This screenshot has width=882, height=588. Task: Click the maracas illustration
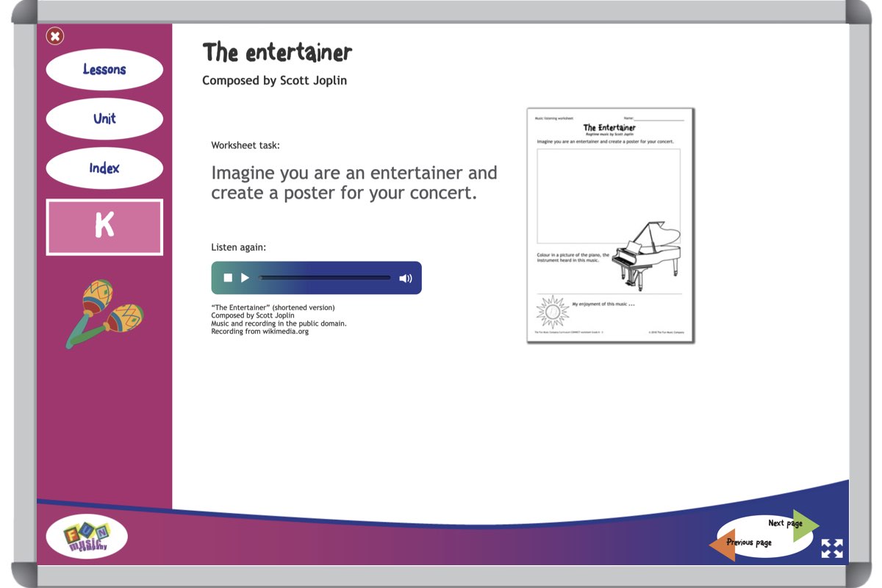(104, 314)
